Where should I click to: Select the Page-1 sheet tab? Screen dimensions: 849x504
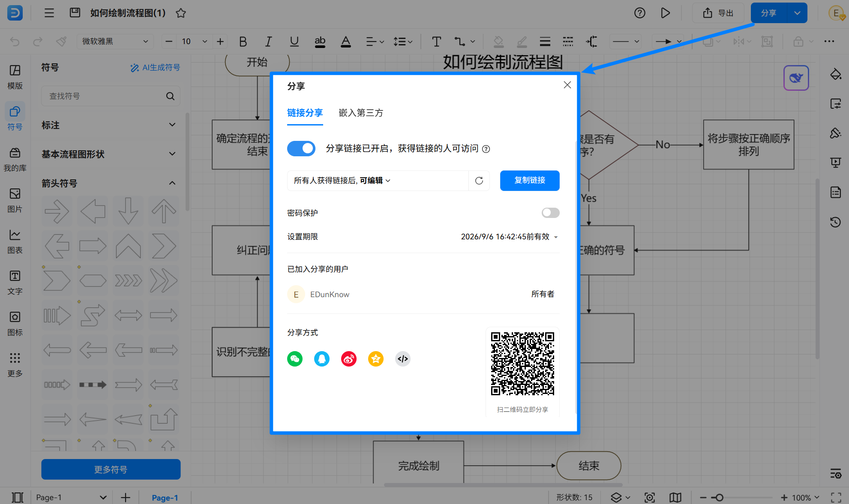tap(165, 497)
